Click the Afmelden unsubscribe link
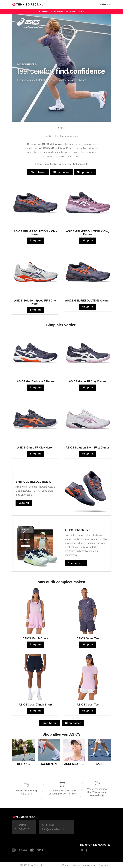Screen dimensions: 123x868 [103, 865]
